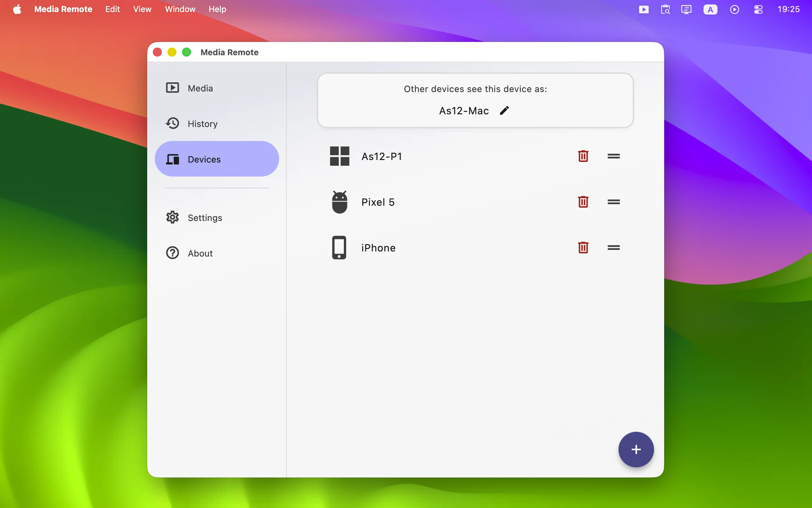
Task: Open the input source A icon
Action: coord(710,10)
